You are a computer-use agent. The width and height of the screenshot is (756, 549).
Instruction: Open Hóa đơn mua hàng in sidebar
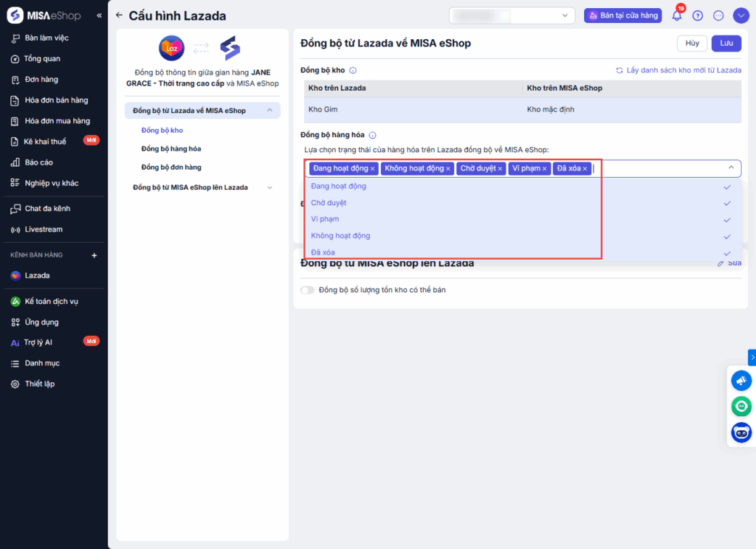point(57,120)
